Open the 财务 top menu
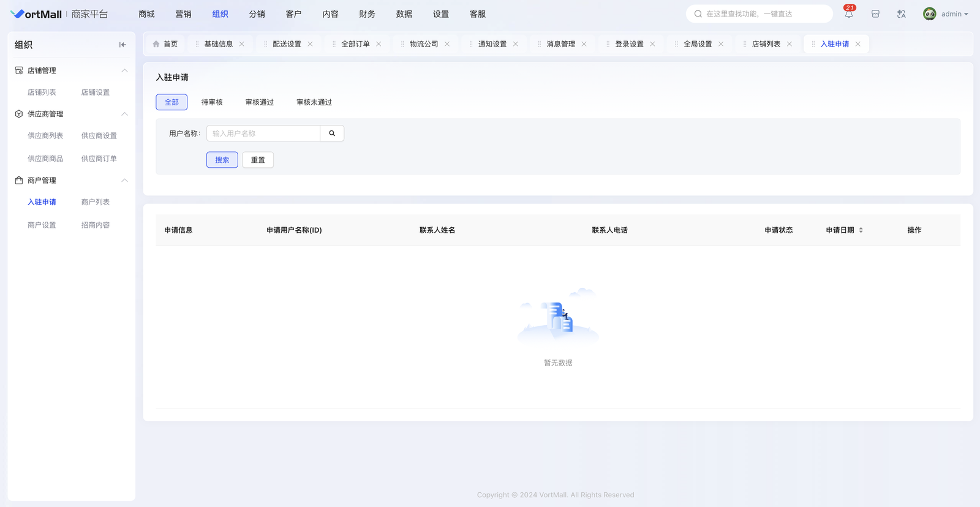Screen dimensions: 980x507 367,14
